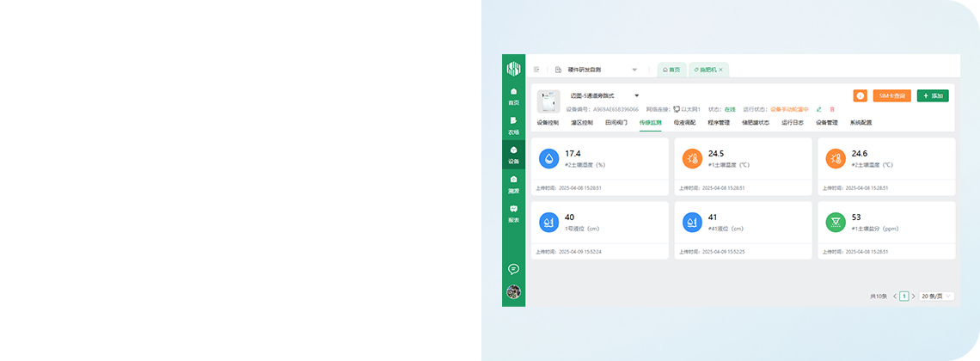Click the orange info icon button
The image size is (980, 361).
click(860, 95)
